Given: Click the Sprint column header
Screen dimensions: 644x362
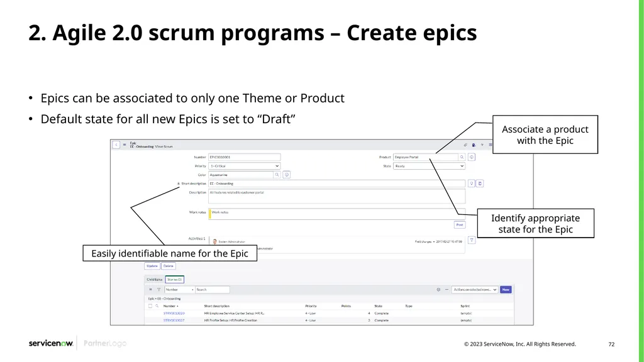Looking at the screenshot, I should pos(465,306).
